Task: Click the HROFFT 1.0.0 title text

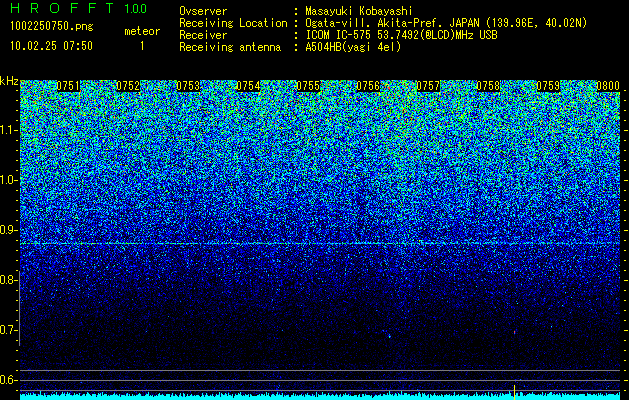Action: (79, 8)
